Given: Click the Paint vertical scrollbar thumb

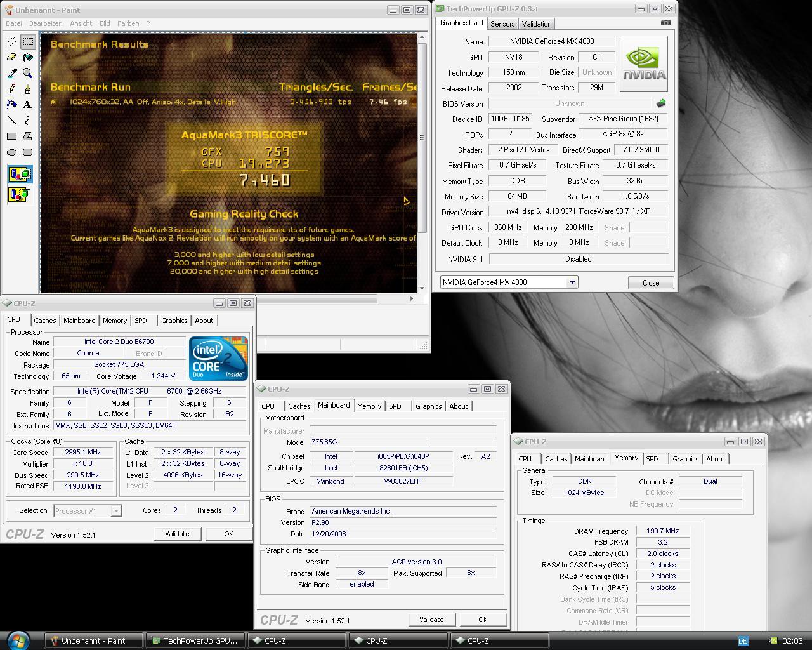Looking at the screenshot, I should pyautogui.click(x=422, y=138).
